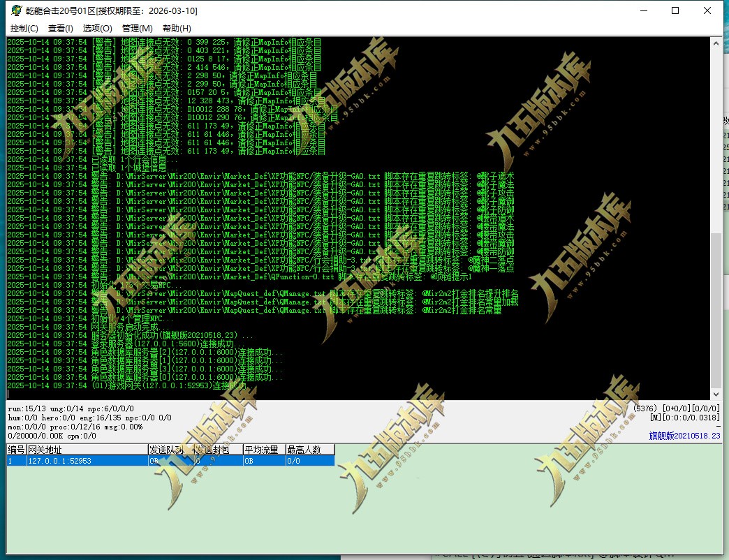Click log line 登录服务器(127.0.0.1:5600)连接成功
Image resolution: width=729 pixels, height=560 pixels.
(x=126, y=344)
